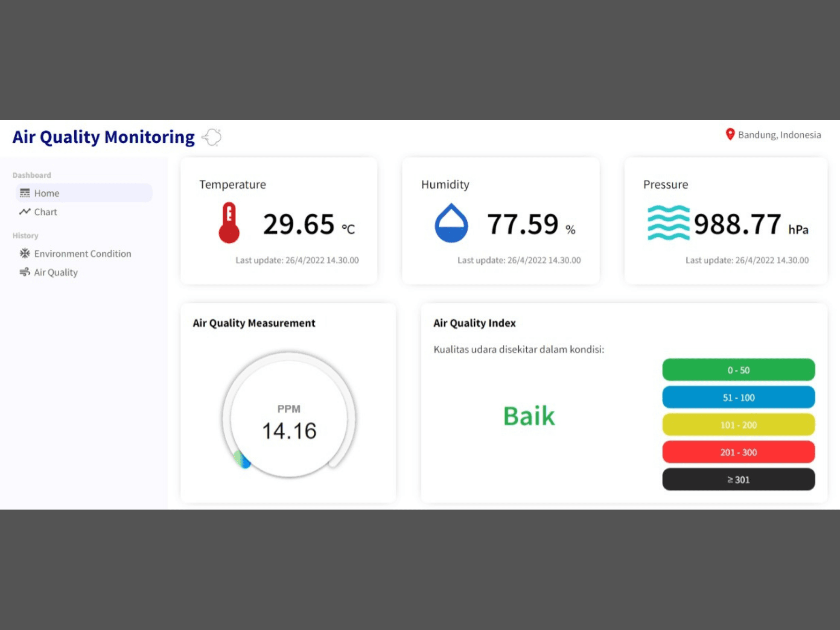Open Air Quality history page
Image resolution: width=840 pixels, height=630 pixels.
pos(56,272)
